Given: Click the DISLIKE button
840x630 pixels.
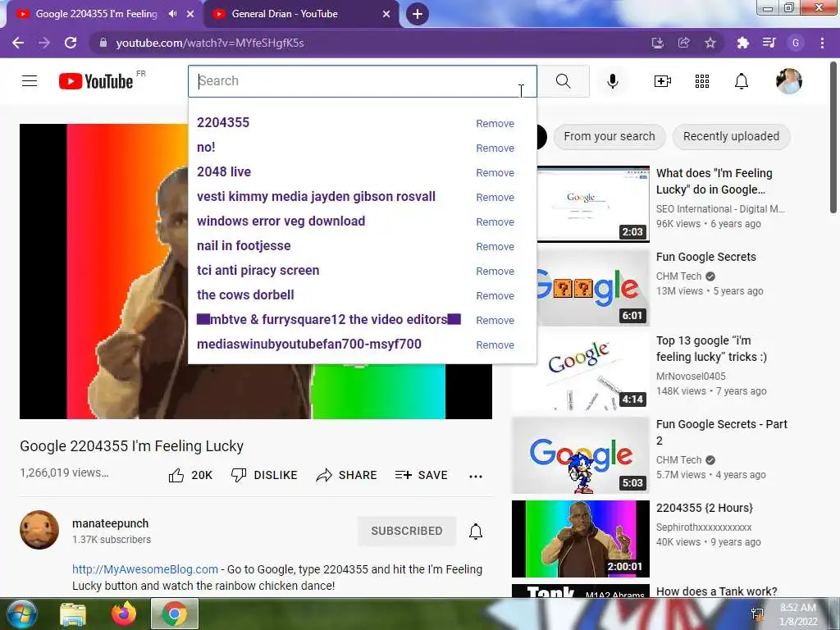Looking at the screenshot, I should coord(264,475).
